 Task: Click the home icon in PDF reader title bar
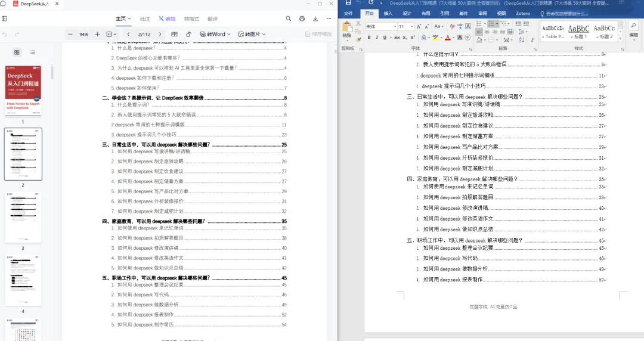point(3,4)
